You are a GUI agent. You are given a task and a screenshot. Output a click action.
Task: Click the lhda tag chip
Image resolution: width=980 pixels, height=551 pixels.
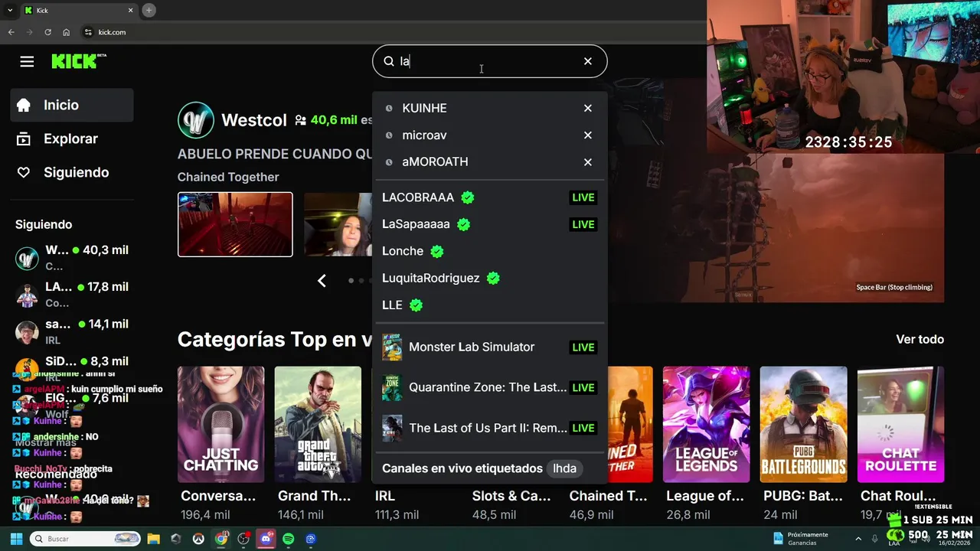pos(564,468)
